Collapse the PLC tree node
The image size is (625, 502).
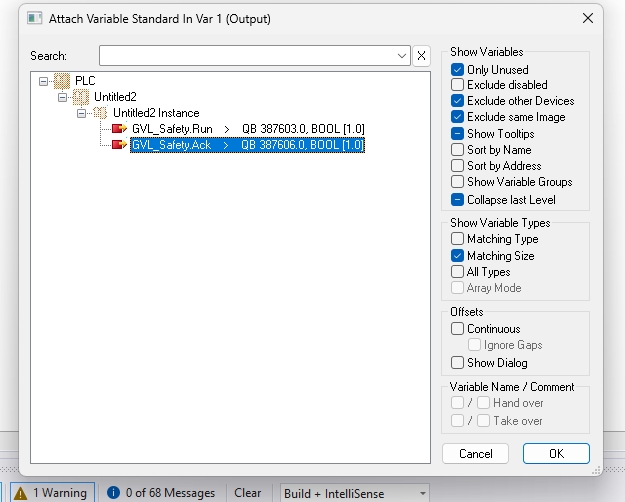click(x=43, y=81)
